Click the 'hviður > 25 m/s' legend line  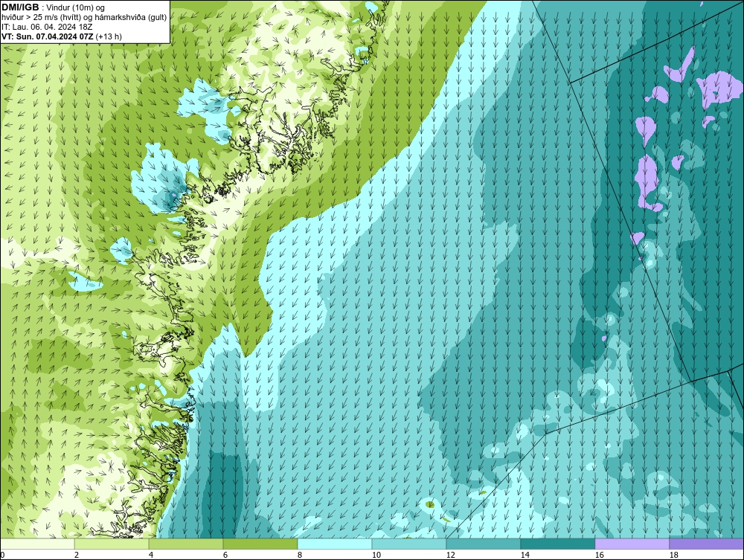[x=84, y=18]
